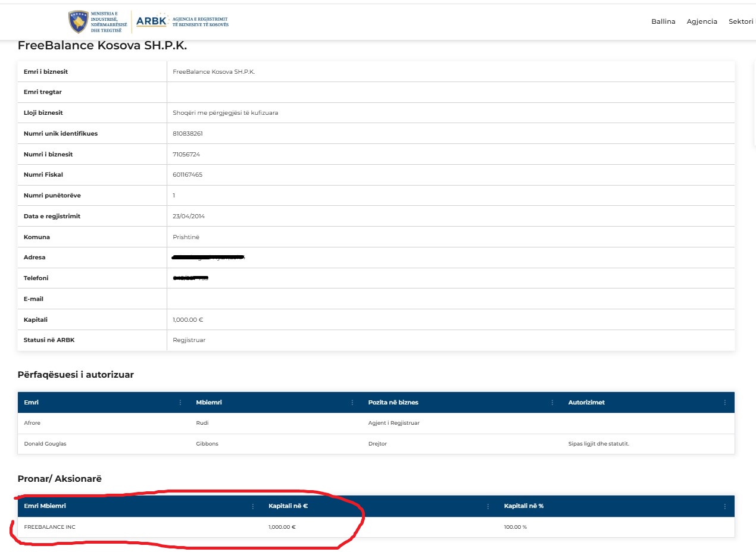This screenshot has height=552, width=756.
Task: Click the Emri tregtar label
Action: [43, 92]
